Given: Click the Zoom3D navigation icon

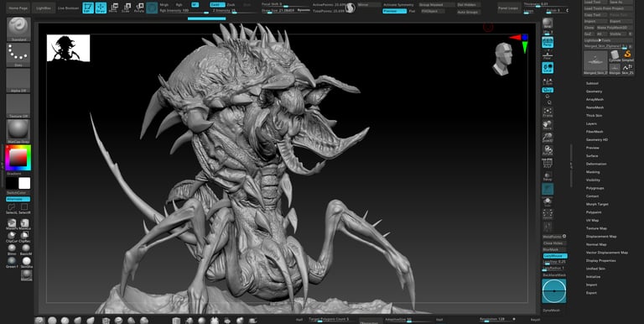Looking at the screenshot, I should tap(548, 138).
